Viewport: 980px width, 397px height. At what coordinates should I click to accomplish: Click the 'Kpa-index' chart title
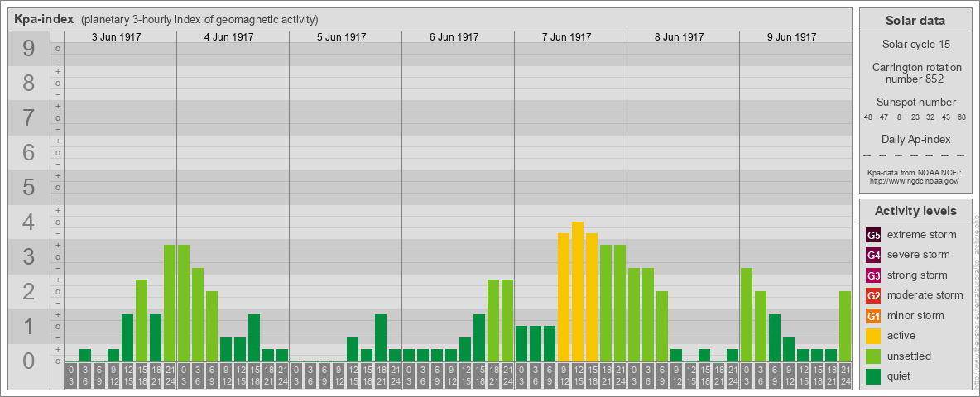tap(43, 19)
